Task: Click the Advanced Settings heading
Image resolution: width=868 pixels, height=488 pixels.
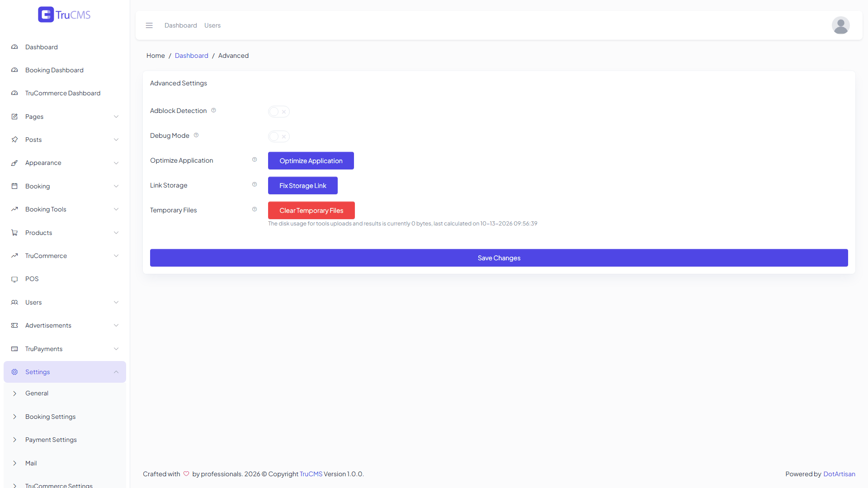Action: [179, 83]
